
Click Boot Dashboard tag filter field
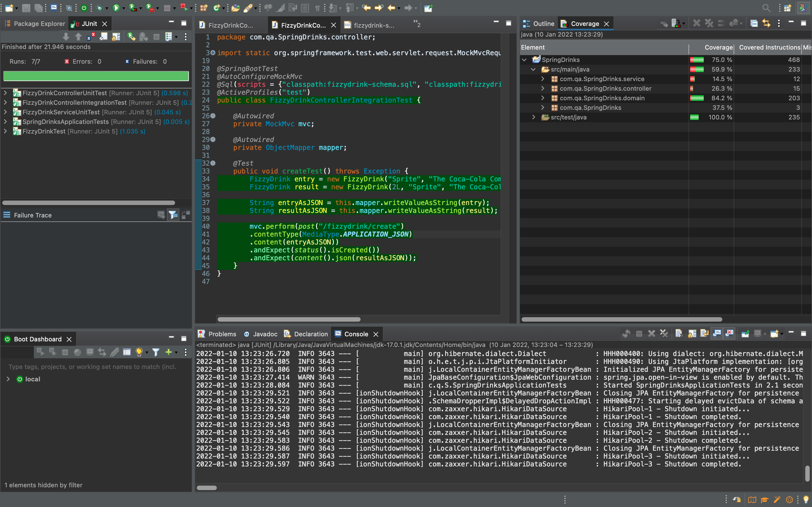(x=92, y=366)
